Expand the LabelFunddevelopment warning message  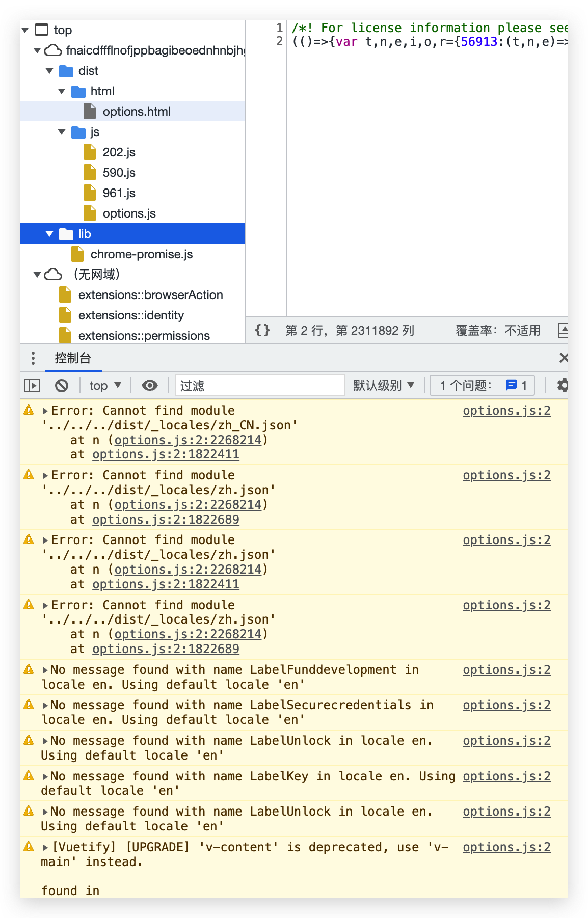tap(45, 670)
